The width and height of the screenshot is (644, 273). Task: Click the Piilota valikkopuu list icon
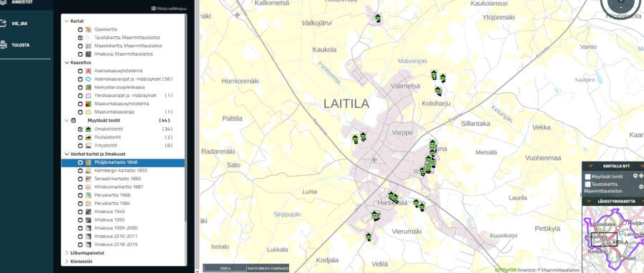tap(153, 8)
